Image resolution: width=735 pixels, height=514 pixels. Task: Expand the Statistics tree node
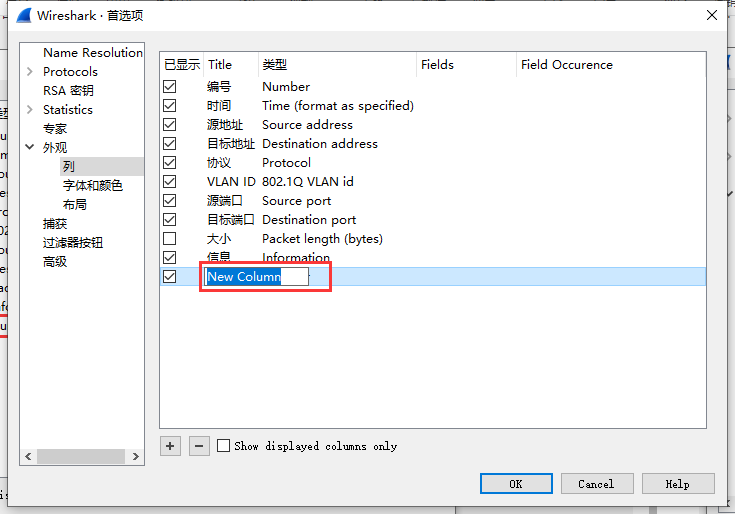[x=30, y=109]
